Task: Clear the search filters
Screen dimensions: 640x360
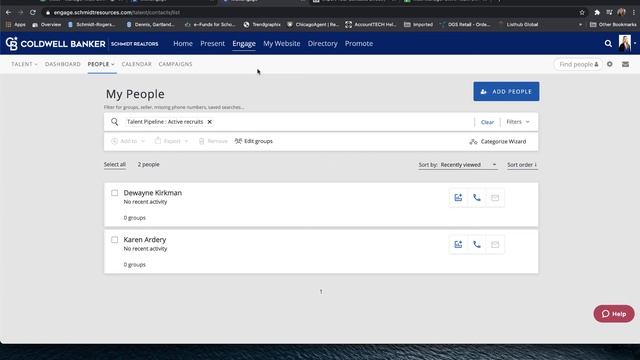Action: click(487, 122)
